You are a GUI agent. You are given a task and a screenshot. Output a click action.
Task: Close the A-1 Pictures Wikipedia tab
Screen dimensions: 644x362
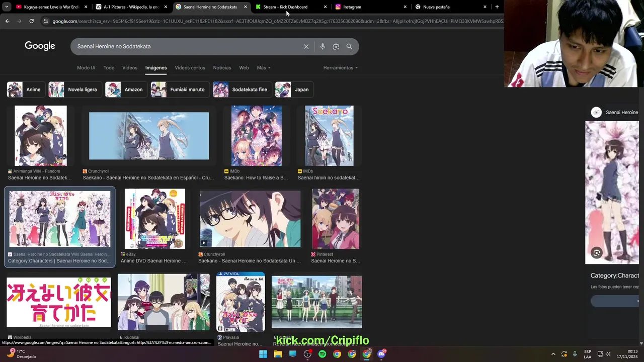click(166, 7)
